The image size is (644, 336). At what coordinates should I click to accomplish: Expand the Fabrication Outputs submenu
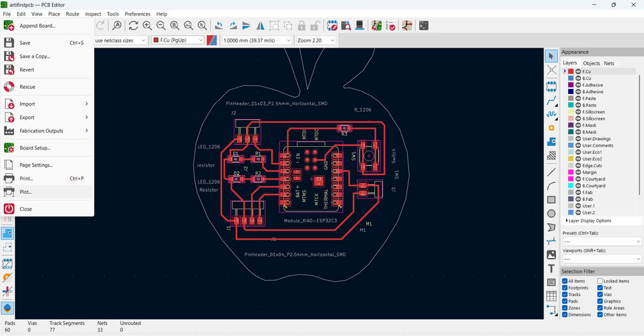click(47, 131)
